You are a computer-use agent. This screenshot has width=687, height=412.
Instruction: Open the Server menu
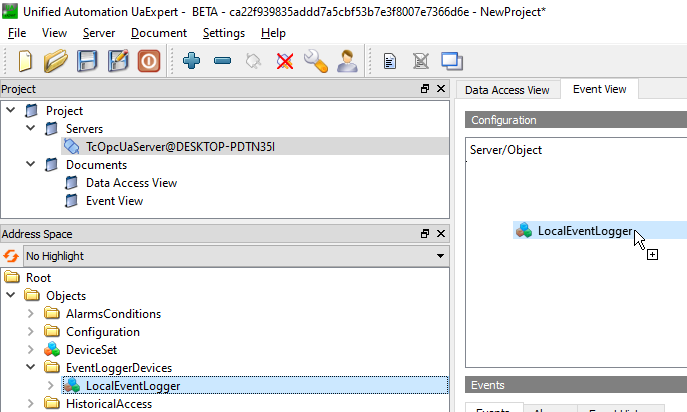[x=99, y=33]
